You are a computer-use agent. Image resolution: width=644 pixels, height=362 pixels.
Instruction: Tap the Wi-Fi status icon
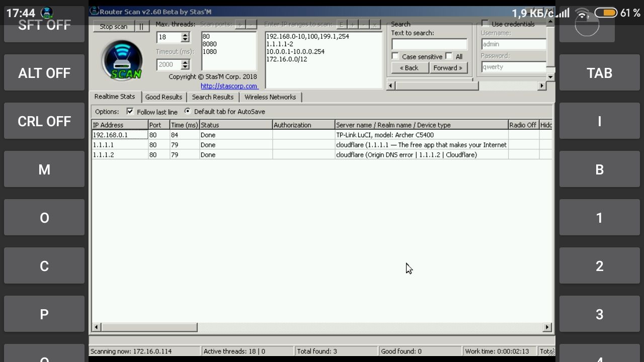click(582, 13)
